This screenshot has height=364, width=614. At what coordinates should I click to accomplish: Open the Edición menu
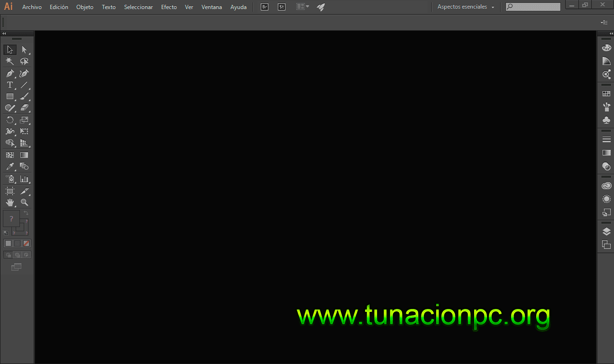coord(59,7)
